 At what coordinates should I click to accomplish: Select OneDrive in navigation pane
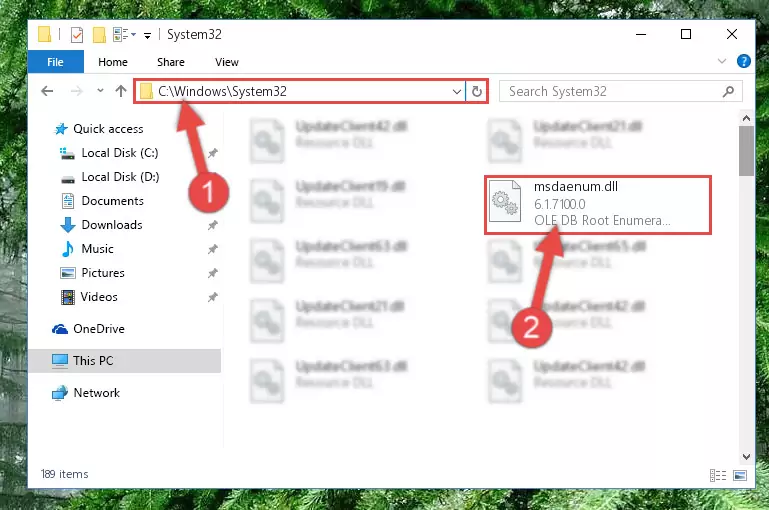(x=99, y=329)
